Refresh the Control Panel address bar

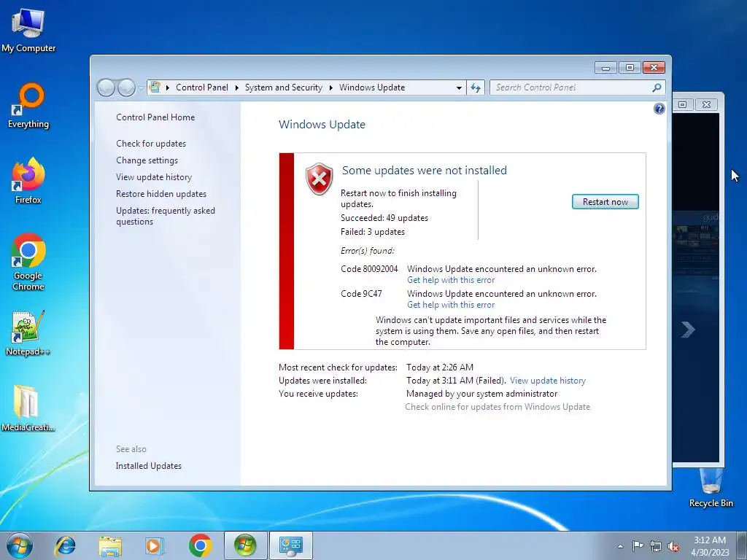click(x=476, y=87)
